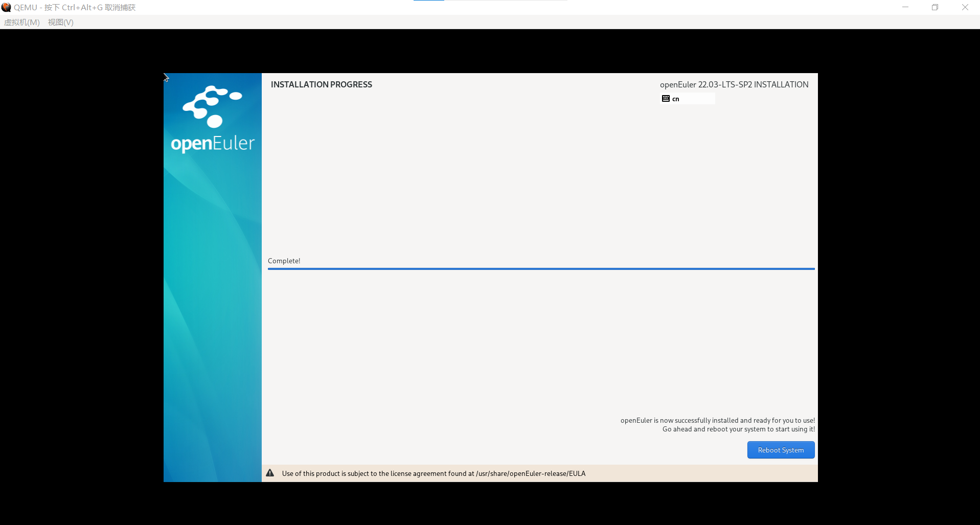
Task: Click the Complete! status text
Action: 284,261
